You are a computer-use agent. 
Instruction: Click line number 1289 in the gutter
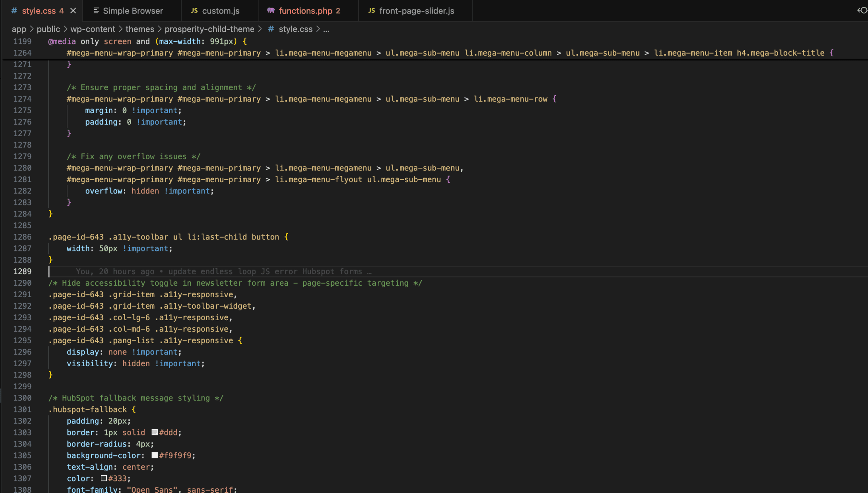(22, 271)
